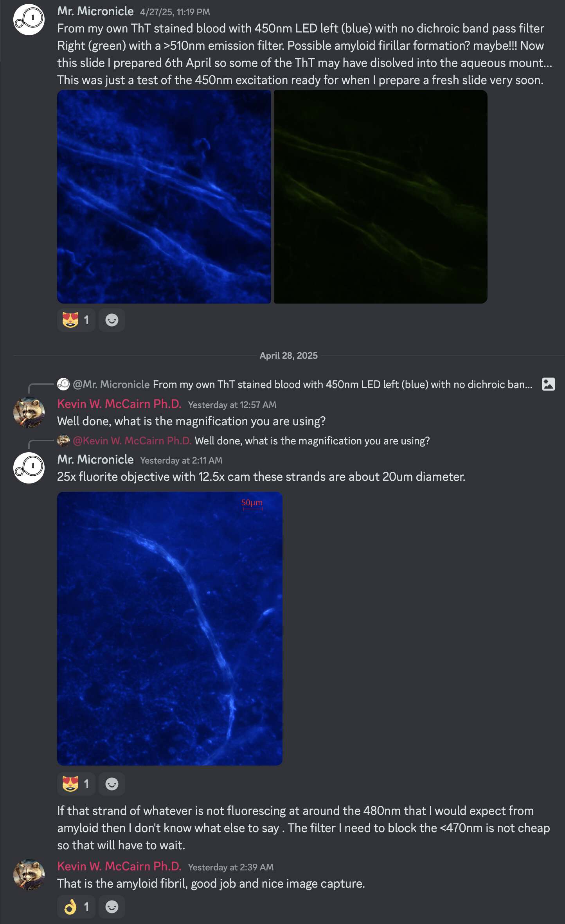The width and height of the screenshot is (565, 924).
Task: Toggle heart-eyes cat reaction under strand image
Action: click(x=76, y=784)
